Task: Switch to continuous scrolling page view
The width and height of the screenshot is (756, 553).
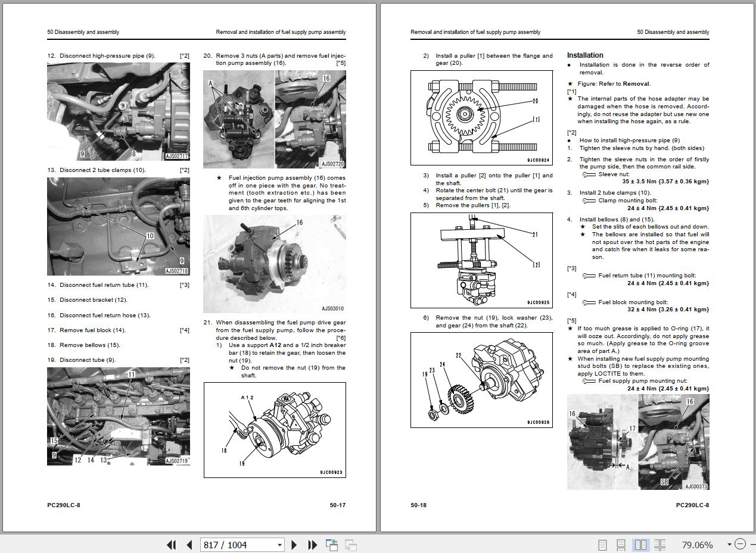Action: (621, 545)
